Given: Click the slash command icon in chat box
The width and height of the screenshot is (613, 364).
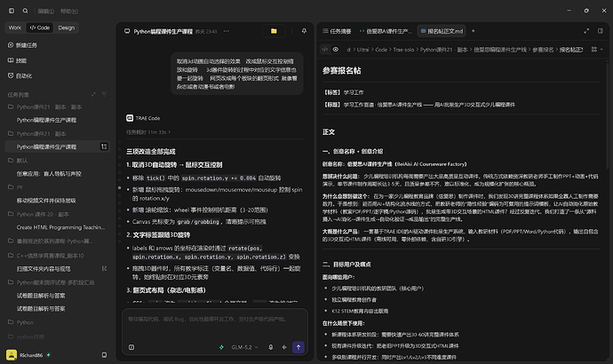Looking at the screenshot, I should coord(131,347).
